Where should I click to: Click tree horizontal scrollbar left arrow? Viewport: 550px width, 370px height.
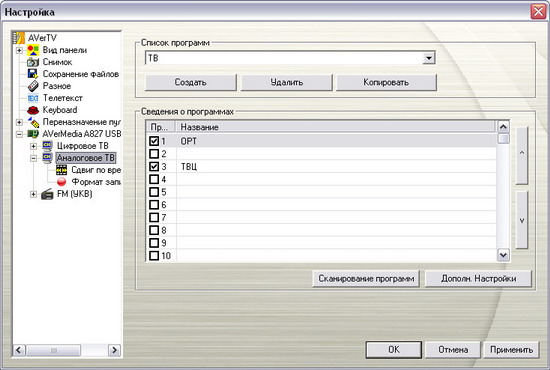(x=19, y=350)
